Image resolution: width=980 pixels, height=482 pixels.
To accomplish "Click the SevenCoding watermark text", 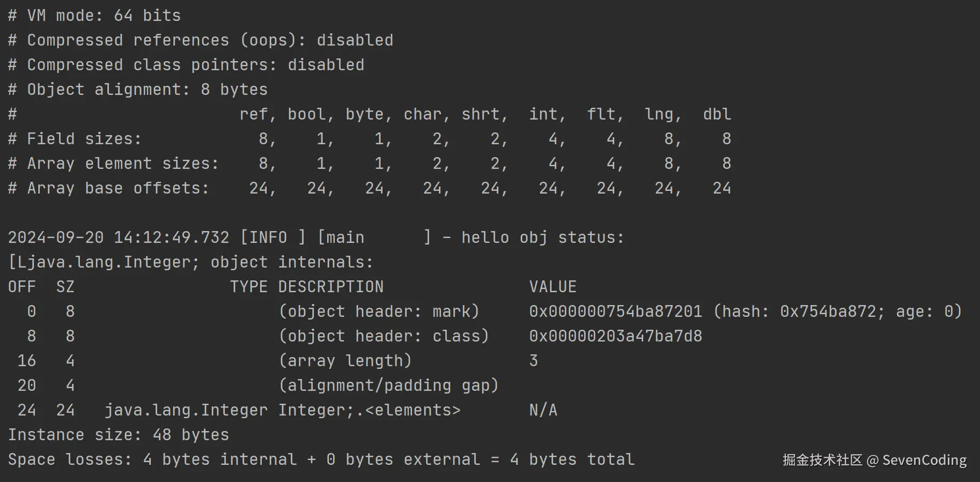I will click(924, 460).
